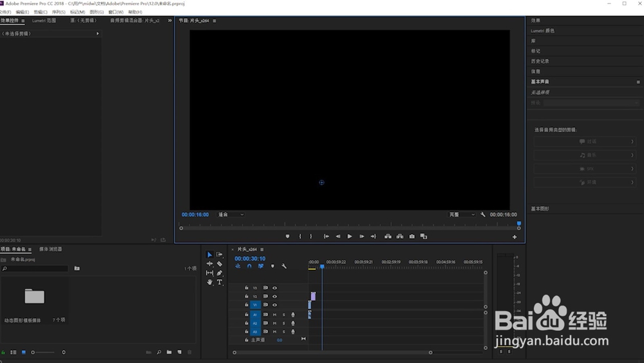Go to Out point in program monitor
The image size is (644, 363).
click(373, 237)
